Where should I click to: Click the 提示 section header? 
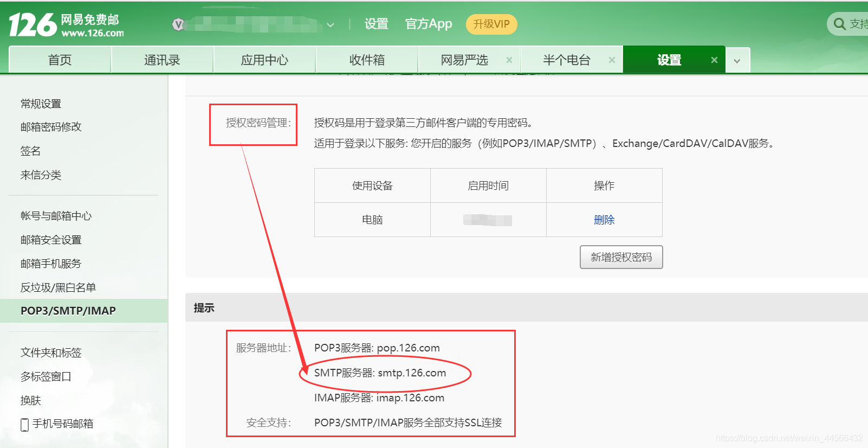tap(204, 308)
